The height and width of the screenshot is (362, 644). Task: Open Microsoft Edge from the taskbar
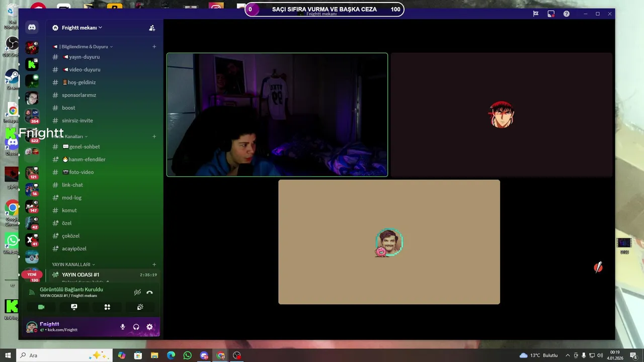[171, 355]
